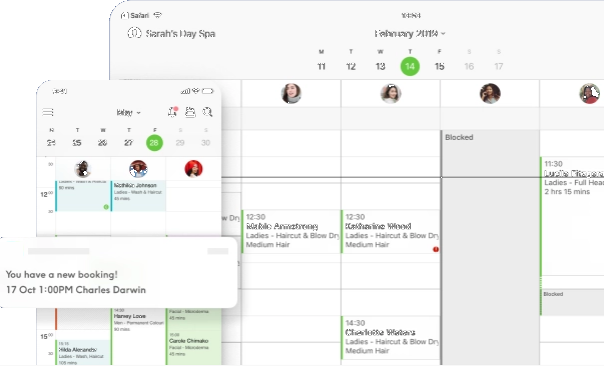Screen dimensions: 604x366
Task: Tap the search magnifier icon
Action: 208,112
